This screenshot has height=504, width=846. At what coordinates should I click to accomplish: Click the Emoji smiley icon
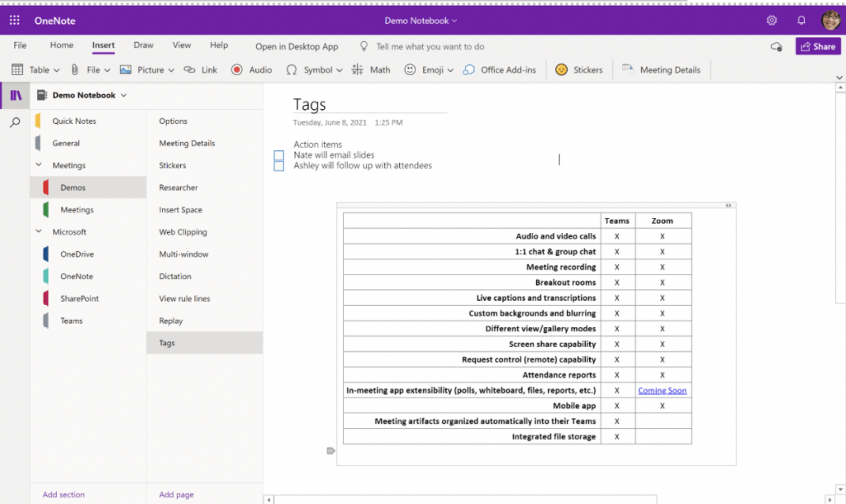410,69
